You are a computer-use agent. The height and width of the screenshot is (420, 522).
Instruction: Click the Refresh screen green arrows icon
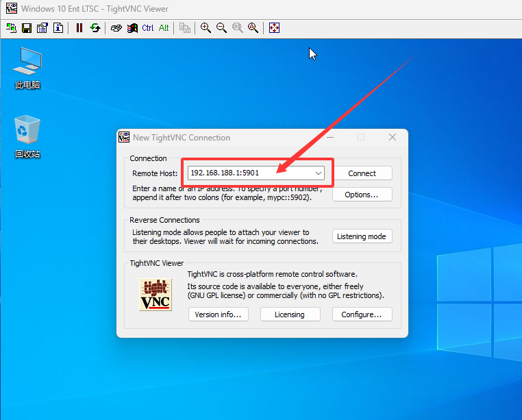click(95, 28)
